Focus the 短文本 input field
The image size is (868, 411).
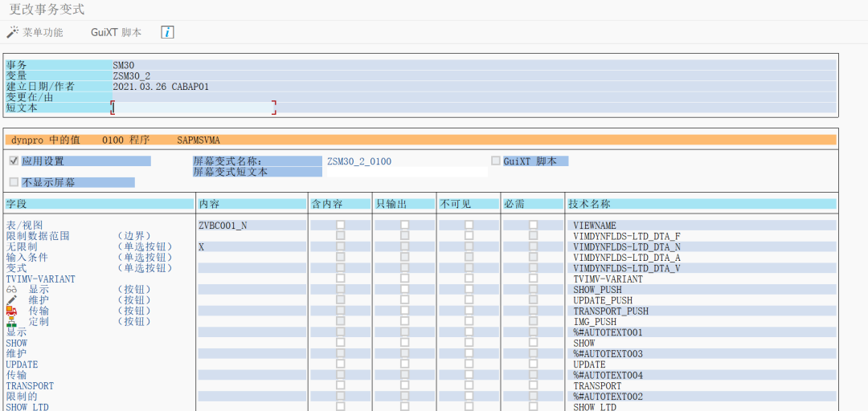(x=193, y=108)
